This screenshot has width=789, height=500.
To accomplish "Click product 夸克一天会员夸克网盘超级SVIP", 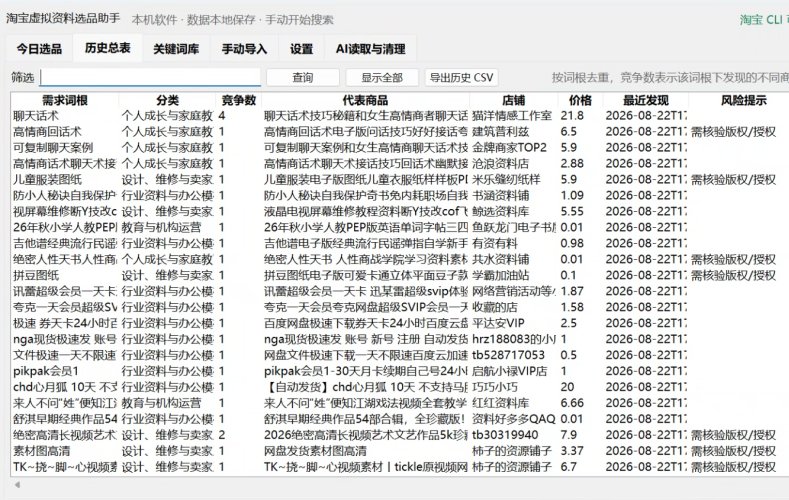I will (366, 307).
